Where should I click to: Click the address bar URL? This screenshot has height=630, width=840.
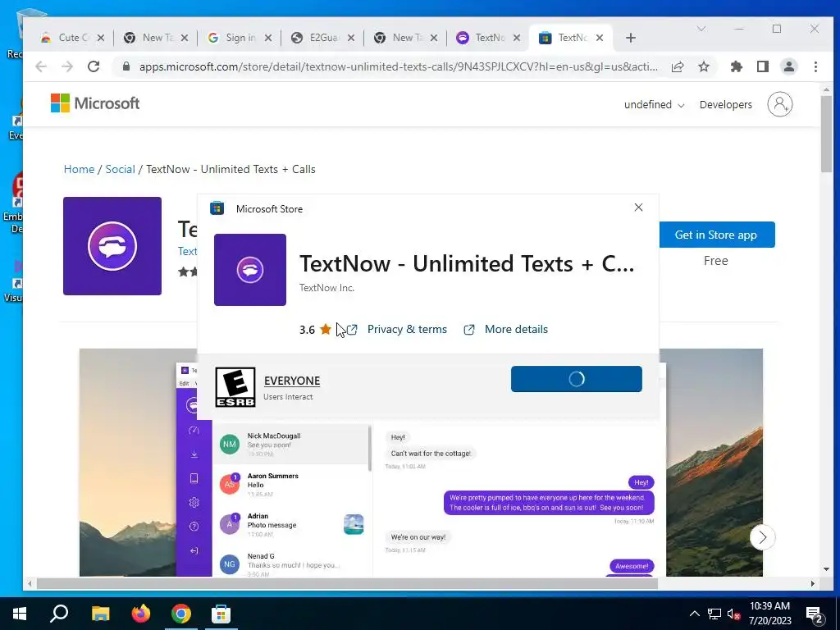pyautogui.click(x=398, y=66)
